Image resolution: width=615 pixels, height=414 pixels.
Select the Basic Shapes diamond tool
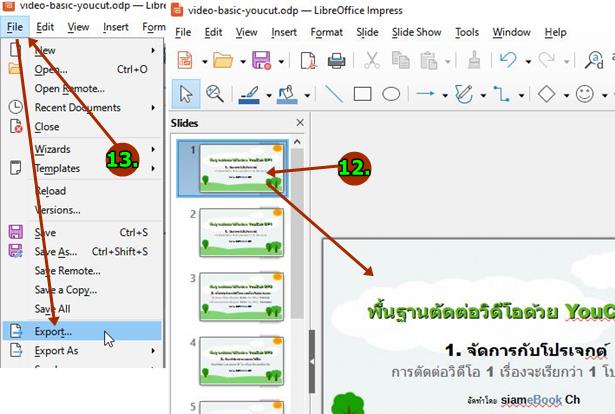(x=546, y=94)
